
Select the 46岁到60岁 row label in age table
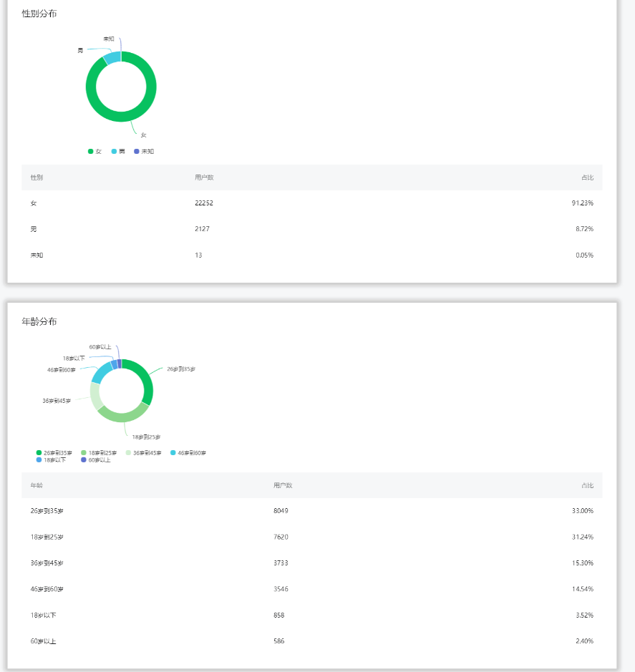point(47,589)
